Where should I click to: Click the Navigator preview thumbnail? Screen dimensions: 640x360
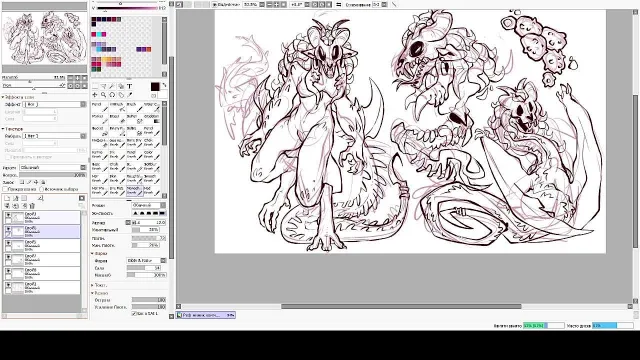click(x=44, y=38)
